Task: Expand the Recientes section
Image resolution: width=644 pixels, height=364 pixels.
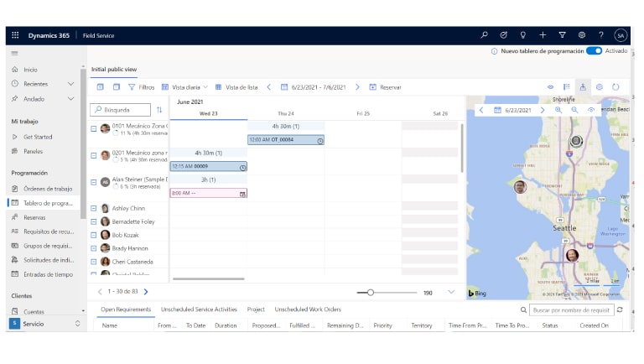Action: point(70,84)
